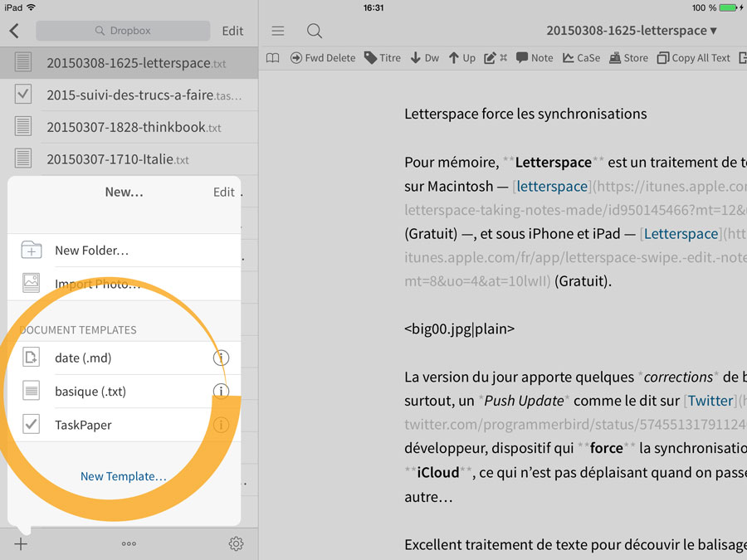Tap checkmark icon of suivi-des-trucs file
747x560 pixels.
(23, 94)
